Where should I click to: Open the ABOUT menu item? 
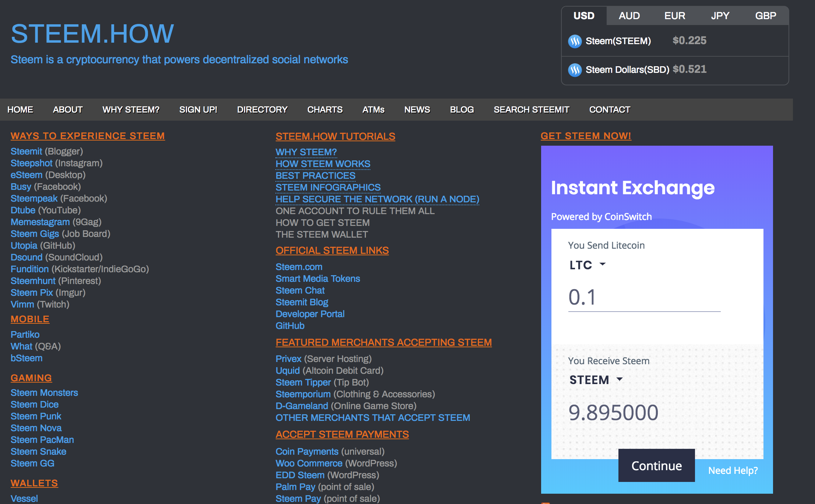pyautogui.click(x=68, y=110)
